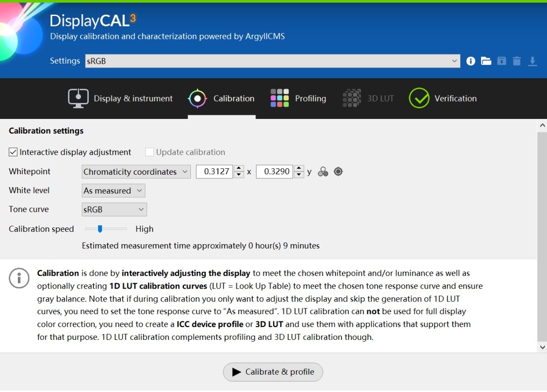Image resolution: width=547 pixels, height=392 pixels.
Task: Switch to Calibration tab
Action: (221, 98)
